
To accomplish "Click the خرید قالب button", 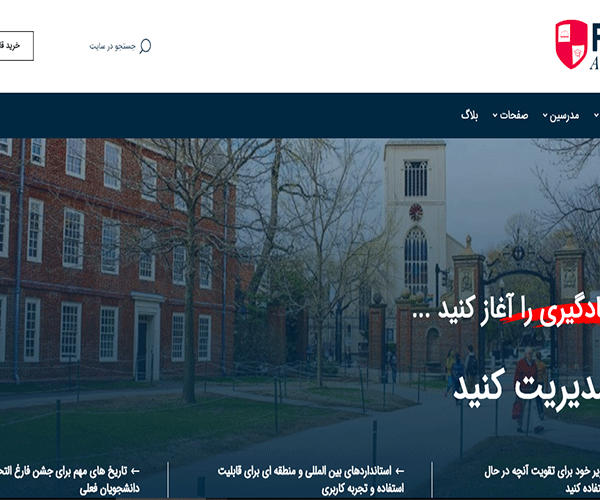I will (15, 46).
